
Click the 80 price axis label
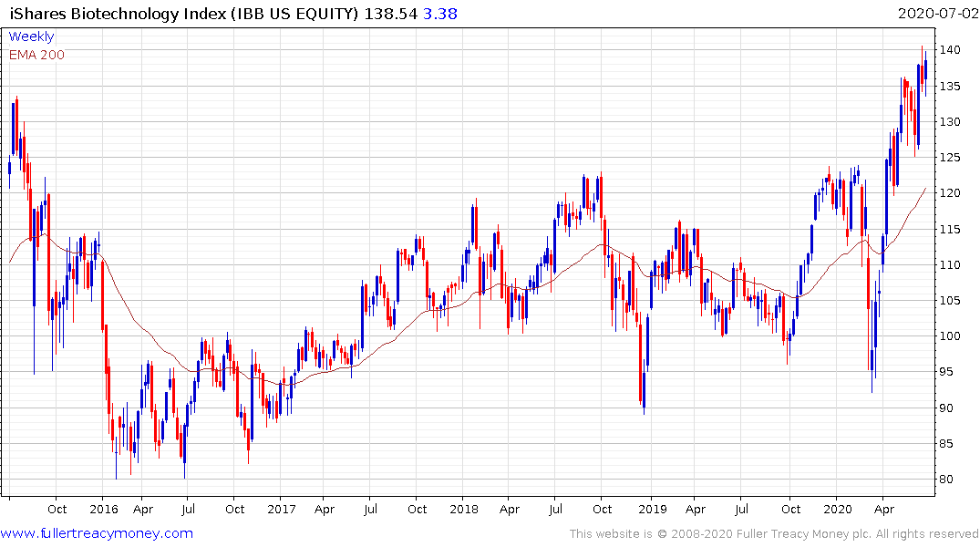(947, 480)
